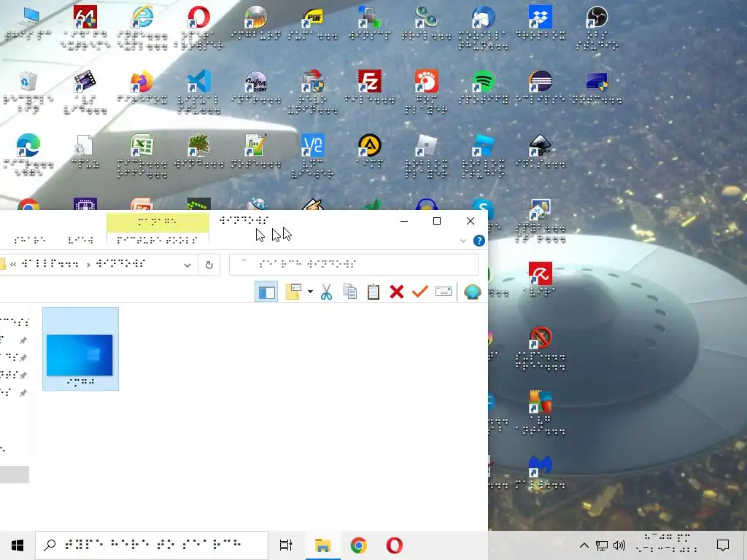Click the Copy icon in Explorer toolbar
Viewport: 747px width, 560px height.
(x=350, y=292)
